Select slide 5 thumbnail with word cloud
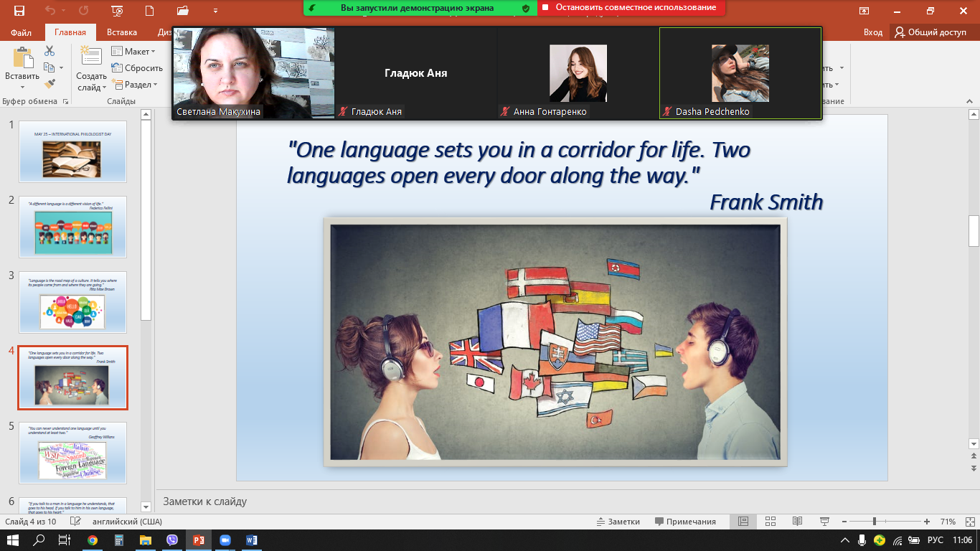 (72, 453)
